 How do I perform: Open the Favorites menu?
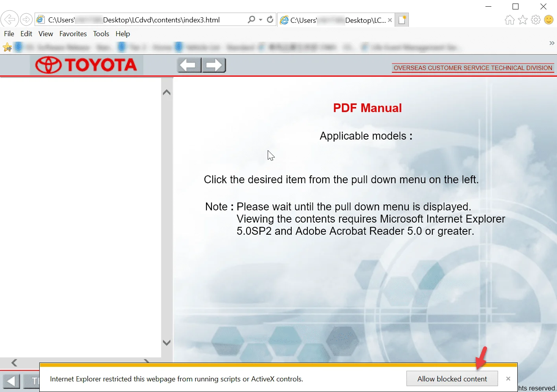(x=73, y=34)
